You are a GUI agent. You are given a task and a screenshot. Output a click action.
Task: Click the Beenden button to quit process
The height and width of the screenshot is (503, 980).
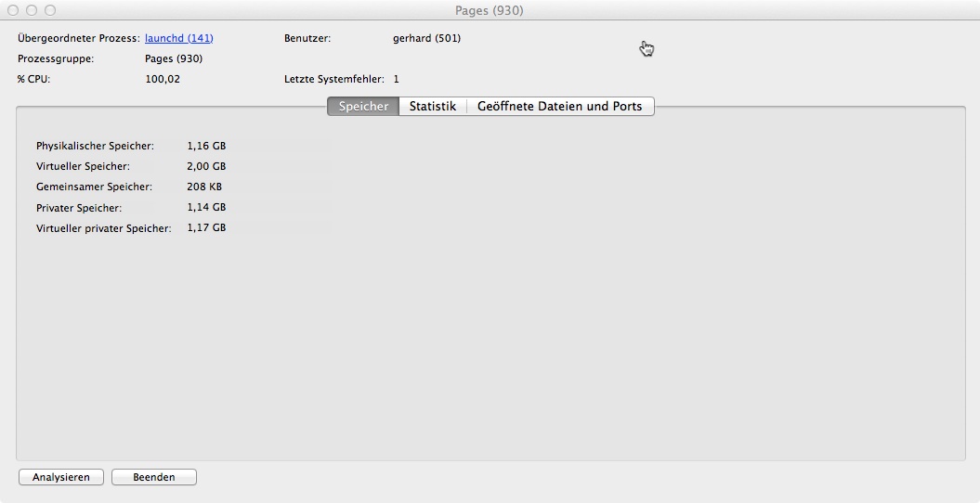click(154, 477)
